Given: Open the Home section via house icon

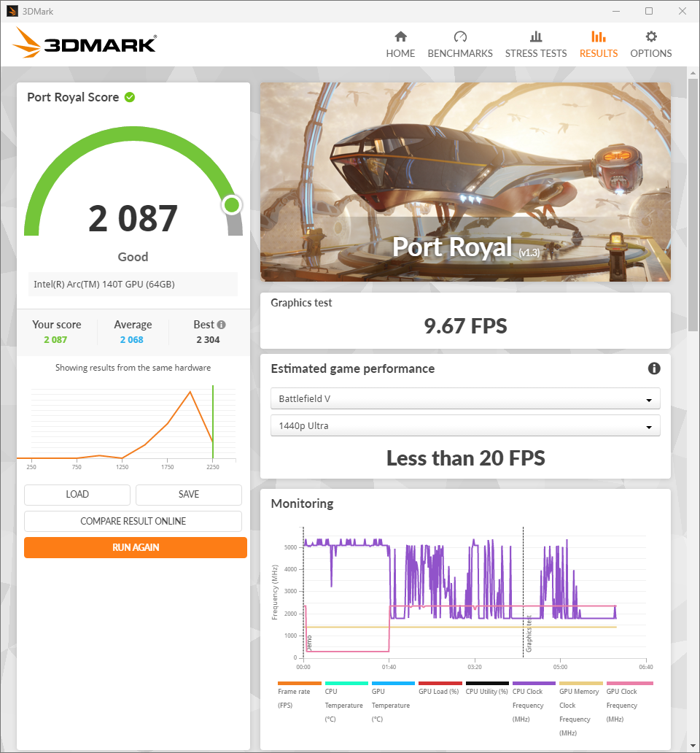Looking at the screenshot, I should pos(400,37).
